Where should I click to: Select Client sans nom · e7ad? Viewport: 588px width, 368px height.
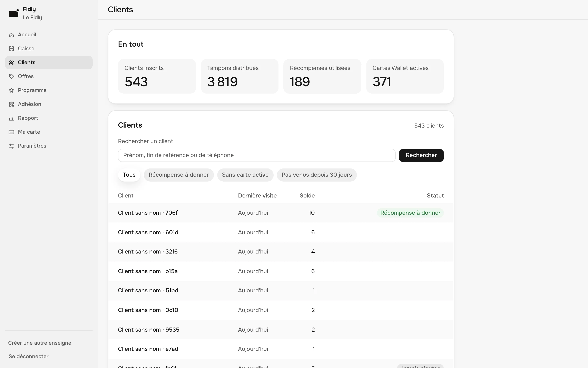(x=281, y=349)
